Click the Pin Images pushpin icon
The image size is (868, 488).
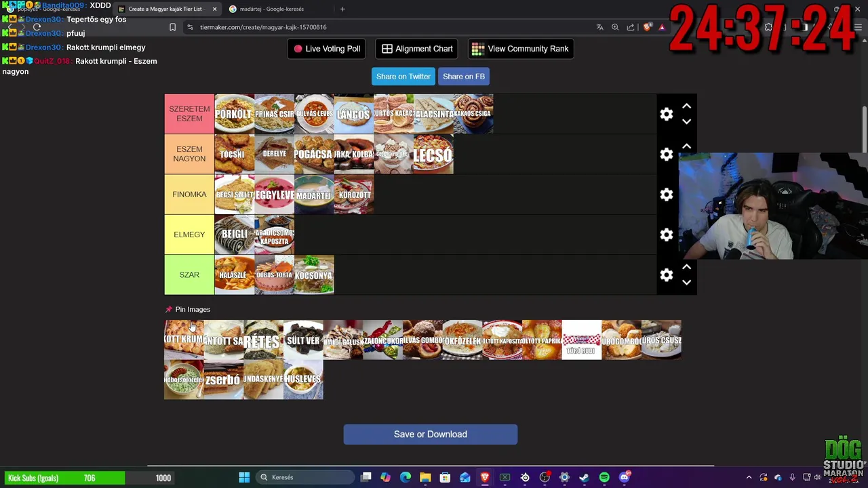[x=169, y=309]
